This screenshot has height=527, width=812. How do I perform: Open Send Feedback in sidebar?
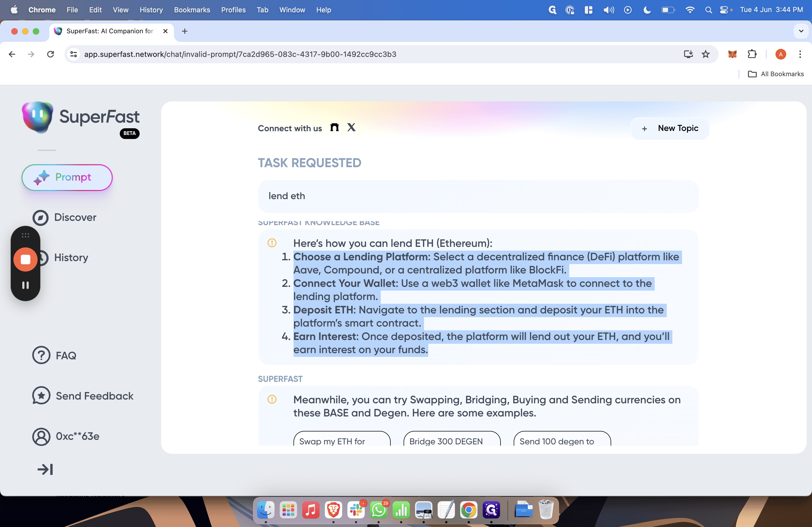[82, 396]
